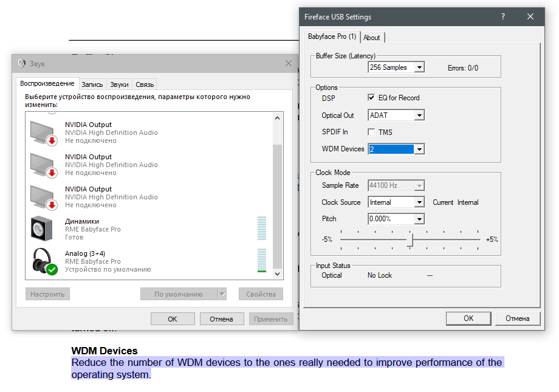Click the Готов status text
Image resolution: width=559 pixels, height=392 pixels.
pos(74,237)
